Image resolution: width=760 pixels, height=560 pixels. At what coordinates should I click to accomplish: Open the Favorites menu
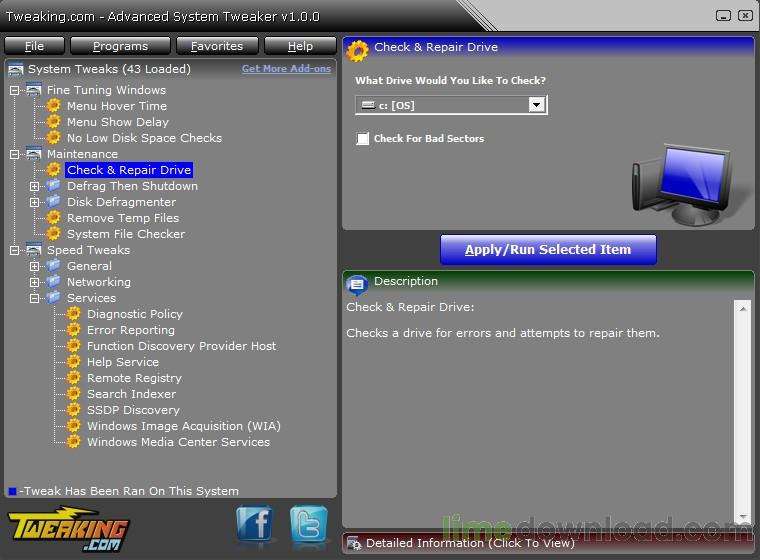point(217,46)
